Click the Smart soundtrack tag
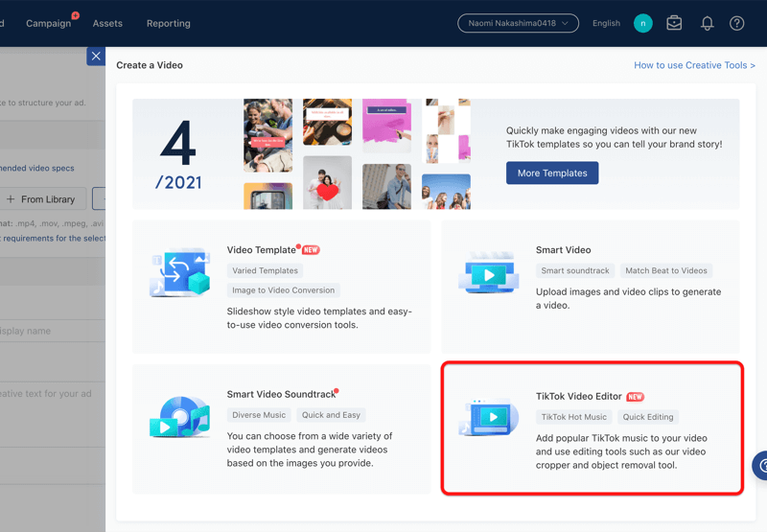This screenshot has width=767, height=532. coord(575,270)
